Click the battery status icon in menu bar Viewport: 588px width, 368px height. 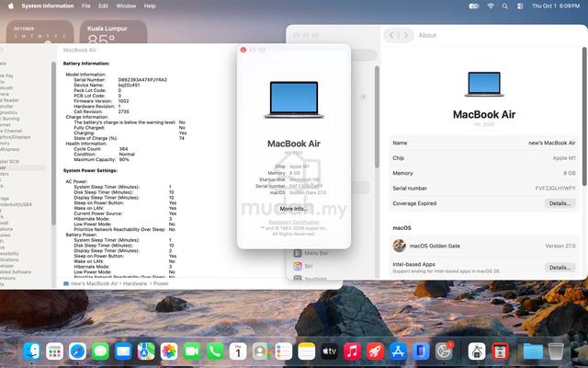click(x=474, y=6)
